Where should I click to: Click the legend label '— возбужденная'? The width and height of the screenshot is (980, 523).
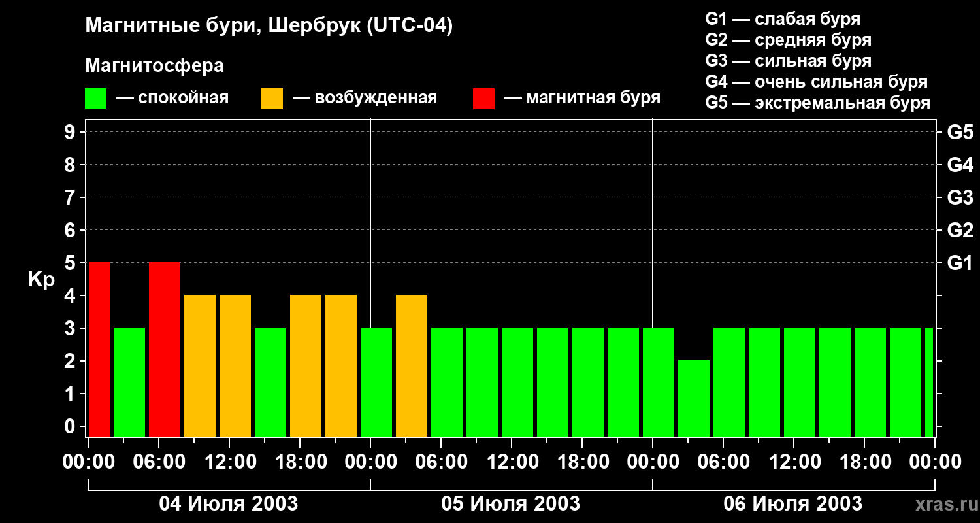pos(365,98)
